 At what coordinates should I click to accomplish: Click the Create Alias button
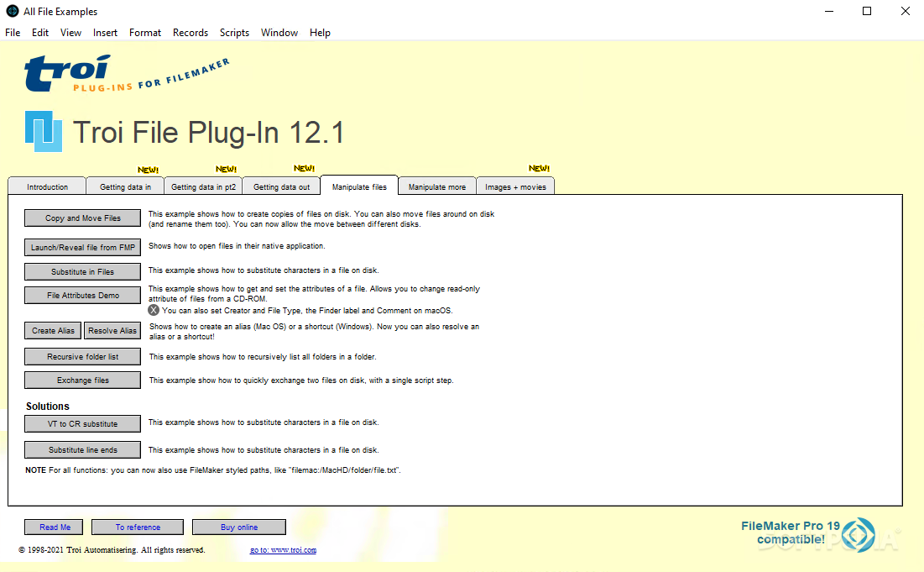(53, 331)
